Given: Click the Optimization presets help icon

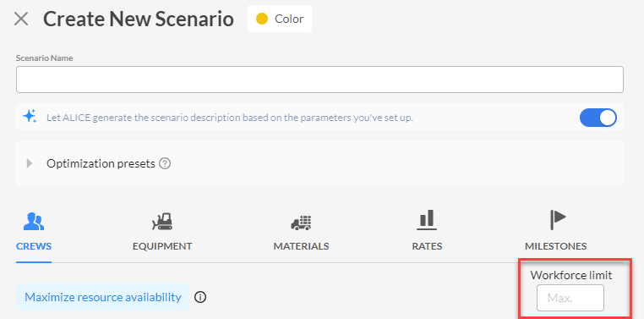Looking at the screenshot, I should (x=165, y=163).
